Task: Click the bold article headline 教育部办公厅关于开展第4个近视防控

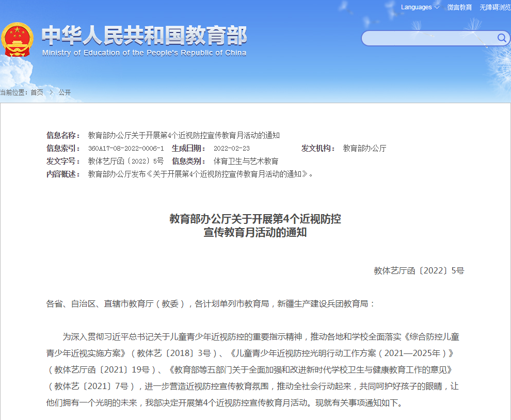Action: tap(255, 219)
